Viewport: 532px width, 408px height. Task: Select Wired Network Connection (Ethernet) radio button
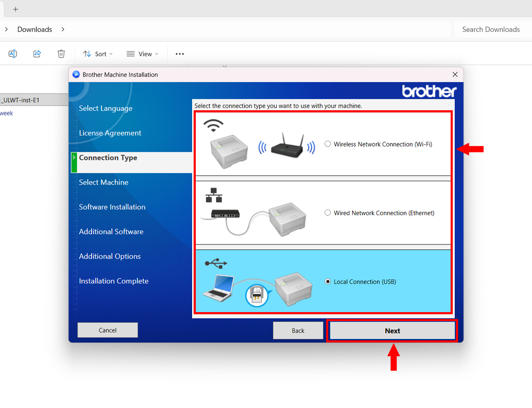tap(327, 213)
